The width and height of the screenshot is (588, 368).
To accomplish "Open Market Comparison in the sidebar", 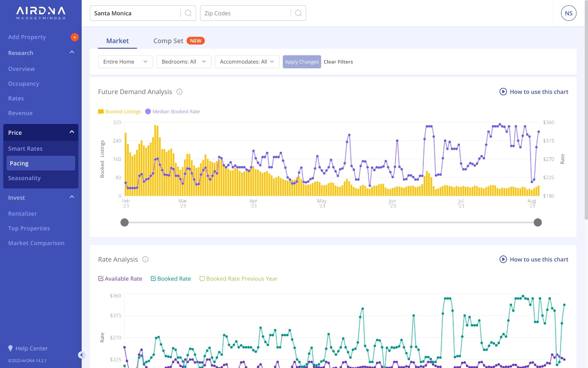I will 36,243.
